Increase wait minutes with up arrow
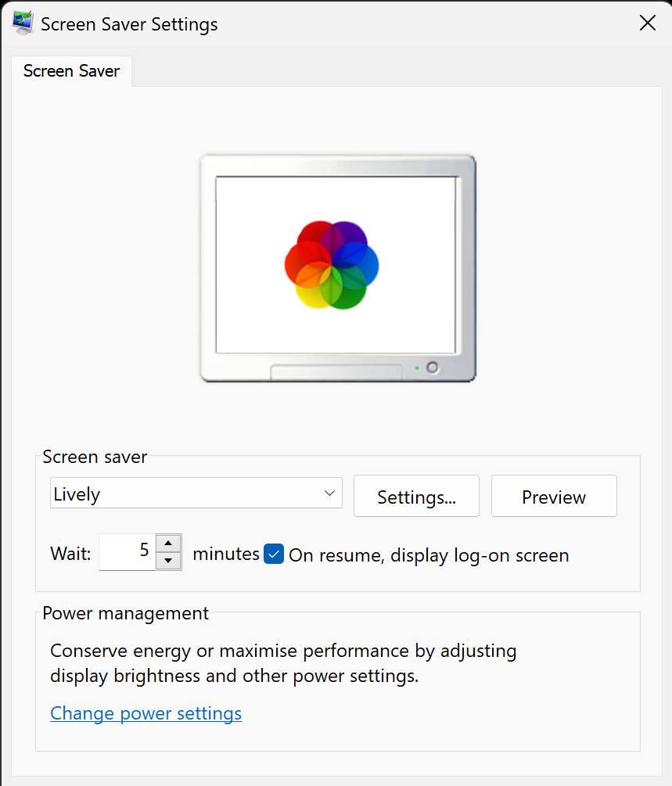 coord(168,544)
